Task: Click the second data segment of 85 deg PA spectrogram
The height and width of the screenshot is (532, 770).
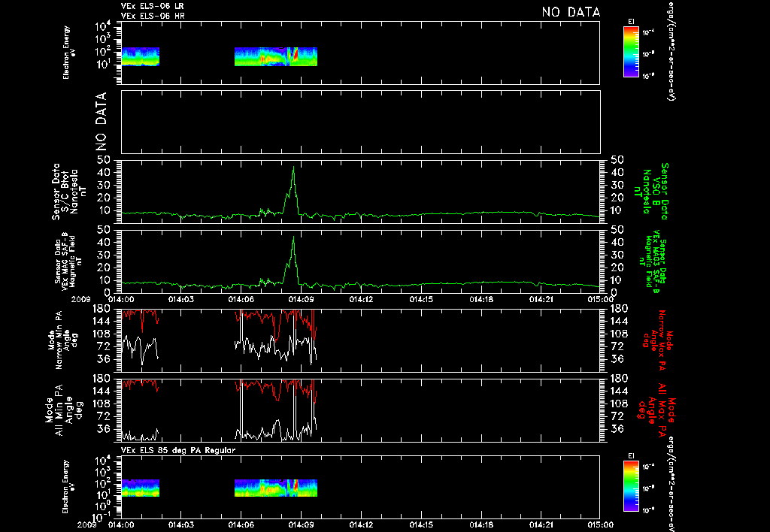Action: pos(276,488)
